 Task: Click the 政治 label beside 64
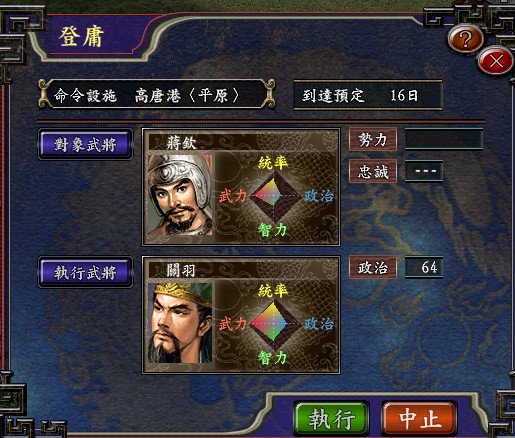[x=373, y=267]
